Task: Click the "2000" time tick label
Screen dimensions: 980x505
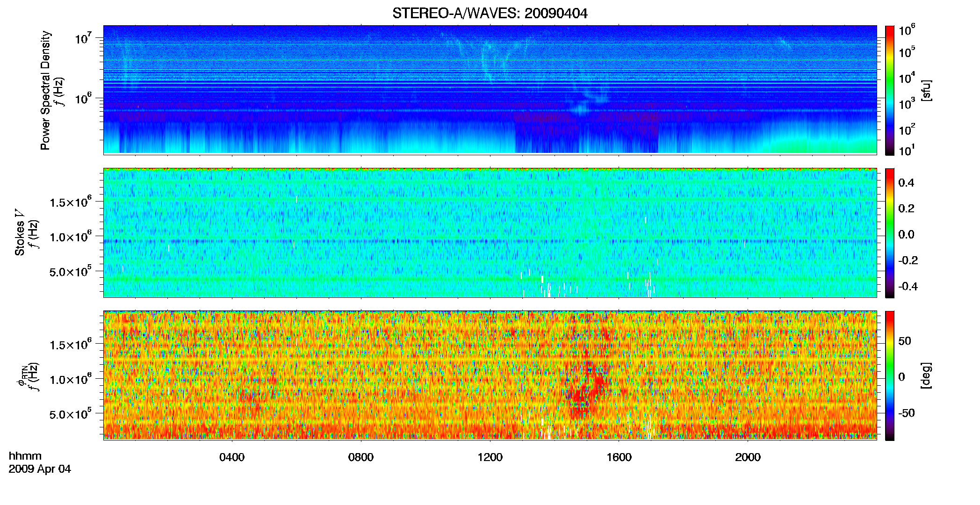Action: coord(748,457)
